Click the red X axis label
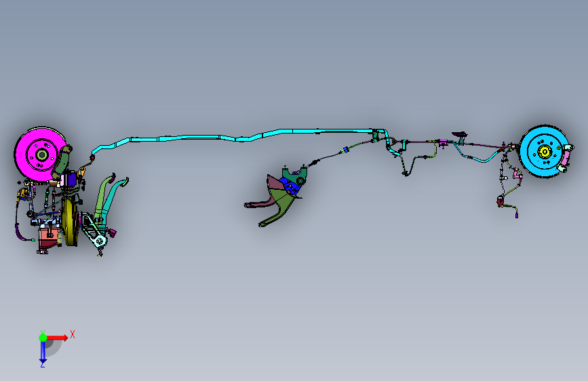The image size is (588, 381). coord(73,334)
